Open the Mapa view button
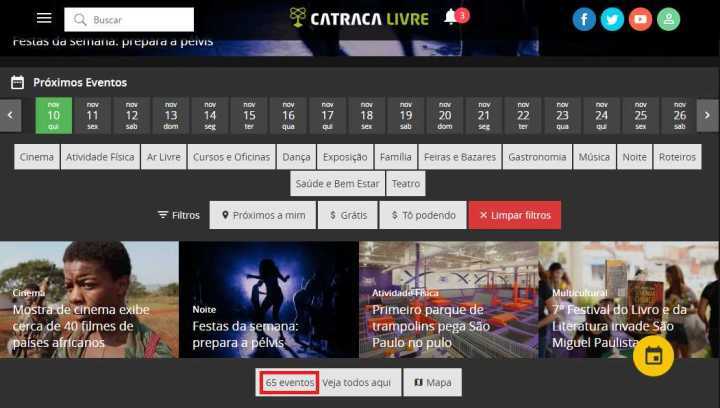The height and width of the screenshot is (408, 720). [x=432, y=382]
